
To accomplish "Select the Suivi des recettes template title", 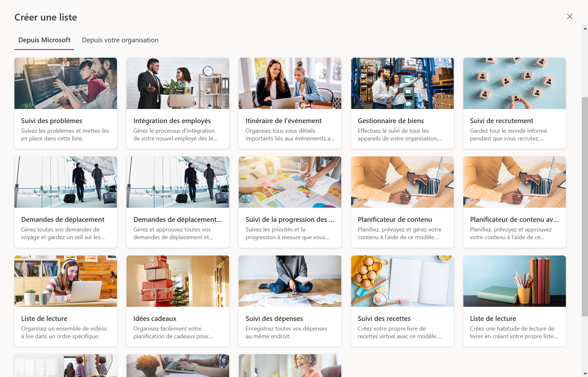I will [384, 319].
